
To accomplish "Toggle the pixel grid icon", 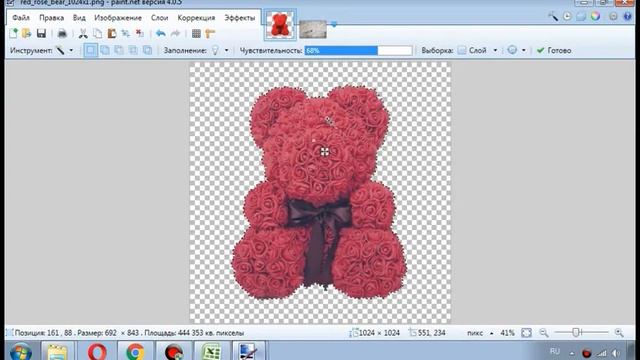I will pos(196,33).
